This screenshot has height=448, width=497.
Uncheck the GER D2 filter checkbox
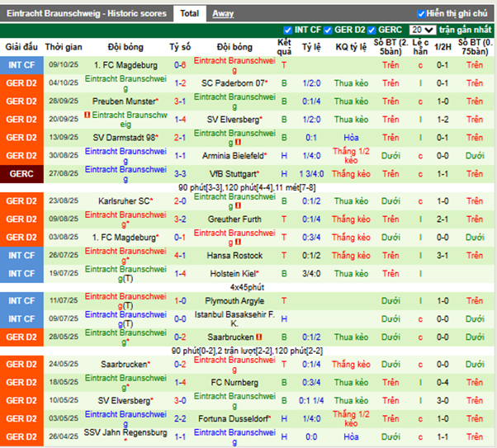pos(328,30)
